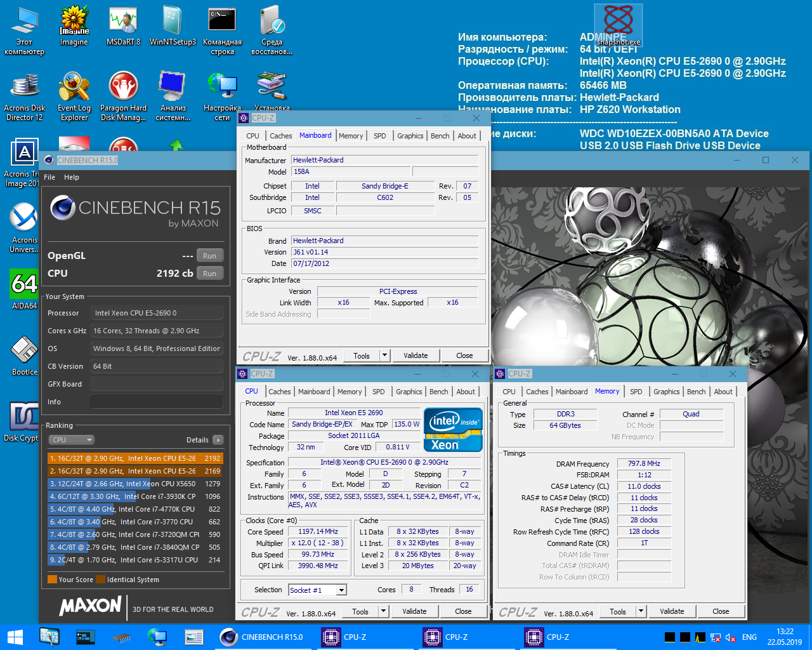The width and height of the screenshot is (812, 650).
Task: Validate in the Memory CPU-Z window
Action: coord(672,611)
